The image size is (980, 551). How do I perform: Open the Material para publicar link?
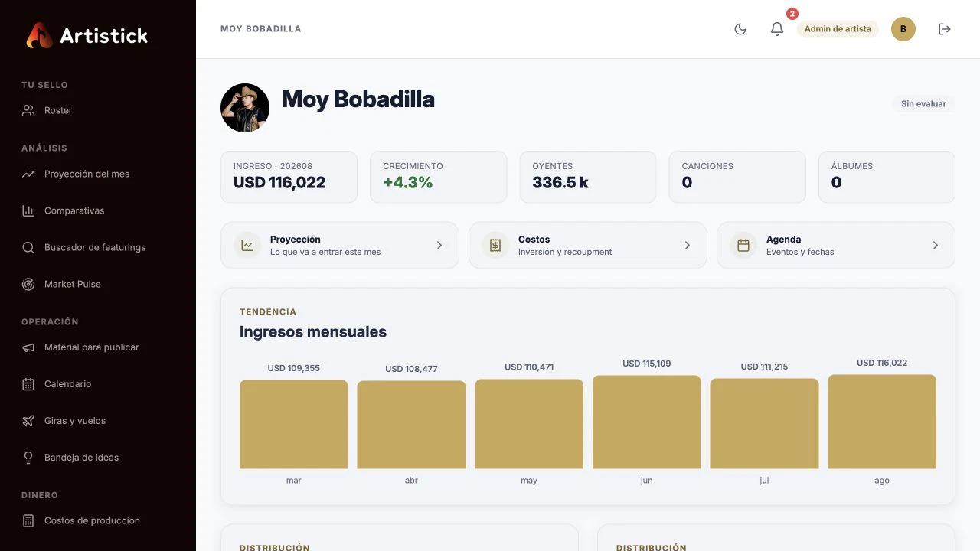coord(98,347)
